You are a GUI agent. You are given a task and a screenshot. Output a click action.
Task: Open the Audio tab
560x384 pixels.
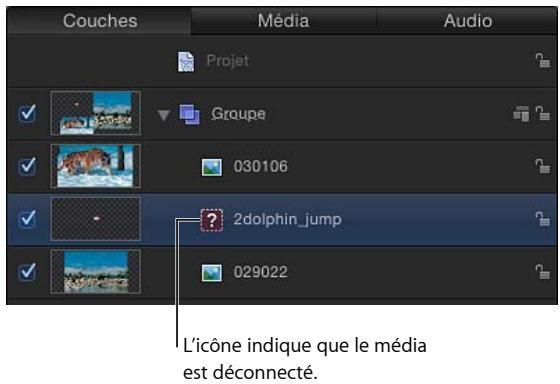click(468, 21)
